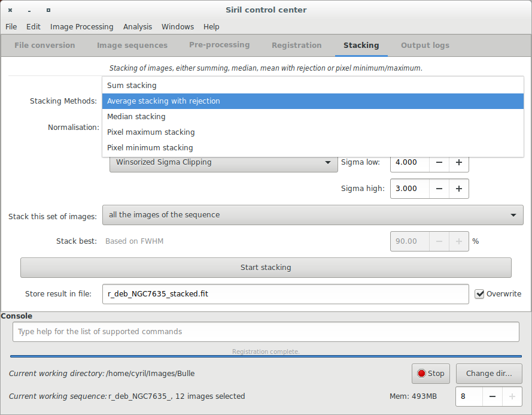Viewport: 532px width, 415px height.
Task: Toggle the Overwrite checkbox
Action: (479, 294)
